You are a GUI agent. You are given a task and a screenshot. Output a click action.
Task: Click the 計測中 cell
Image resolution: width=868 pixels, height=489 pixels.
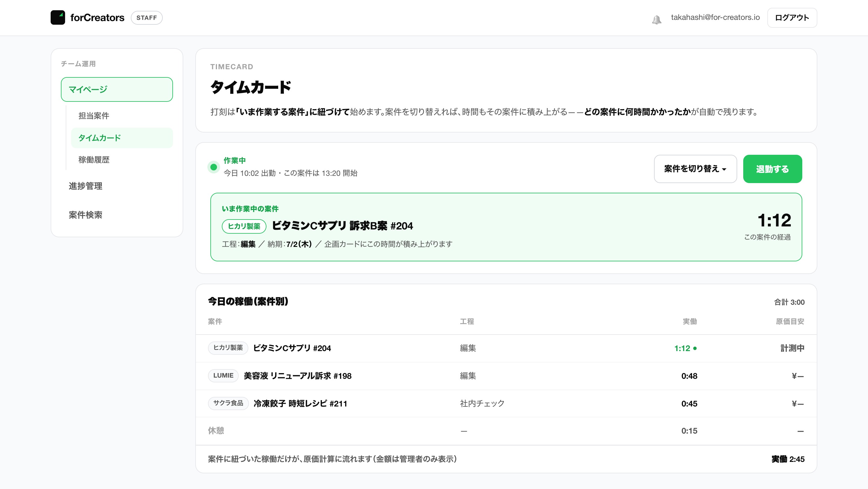click(x=792, y=348)
